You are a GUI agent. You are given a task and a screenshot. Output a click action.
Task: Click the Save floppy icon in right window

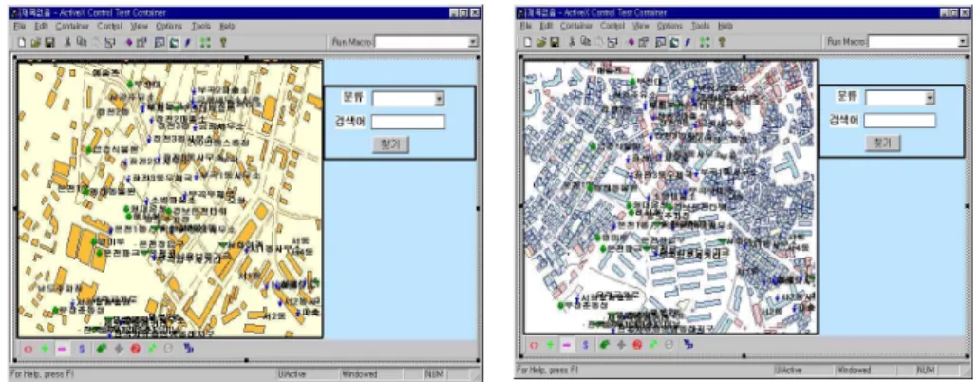pos(555,42)
